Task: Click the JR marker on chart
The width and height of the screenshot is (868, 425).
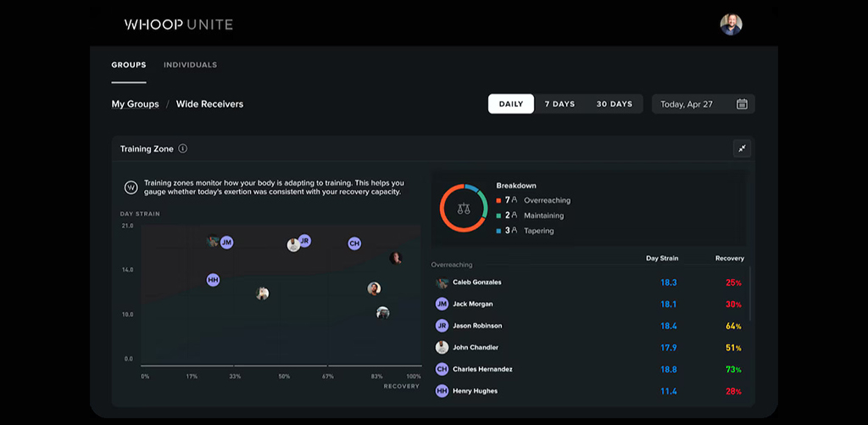Action: 304,241
